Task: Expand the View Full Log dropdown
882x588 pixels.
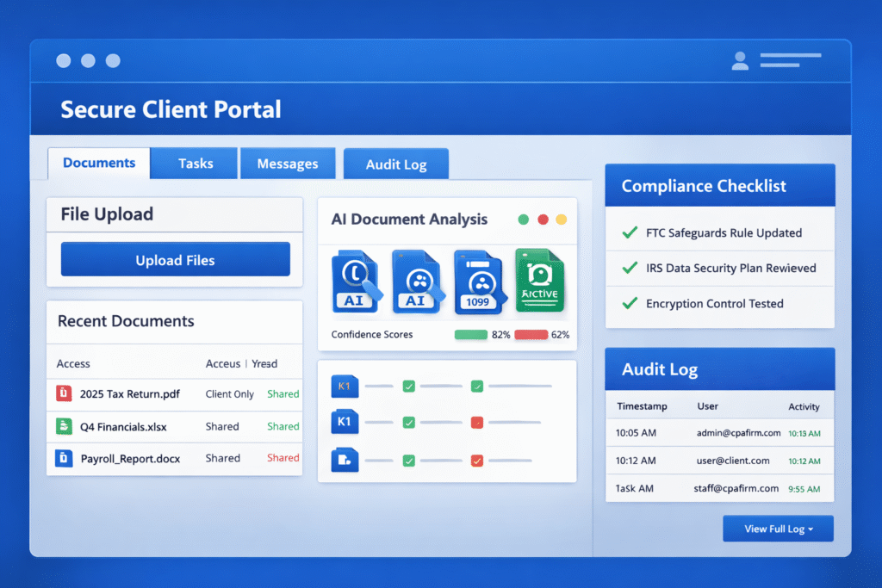Action: click(x=778, y=529)
